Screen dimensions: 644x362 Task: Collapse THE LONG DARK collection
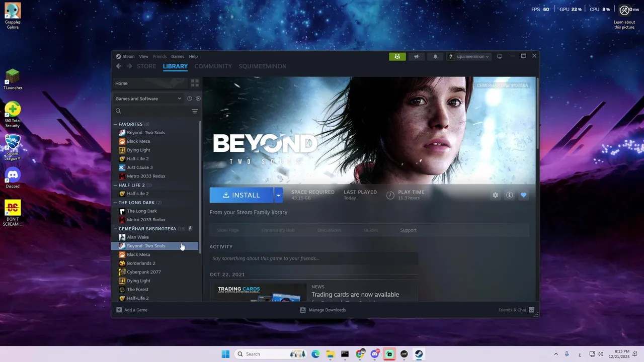pyautogui.click(x=115, y=203)
